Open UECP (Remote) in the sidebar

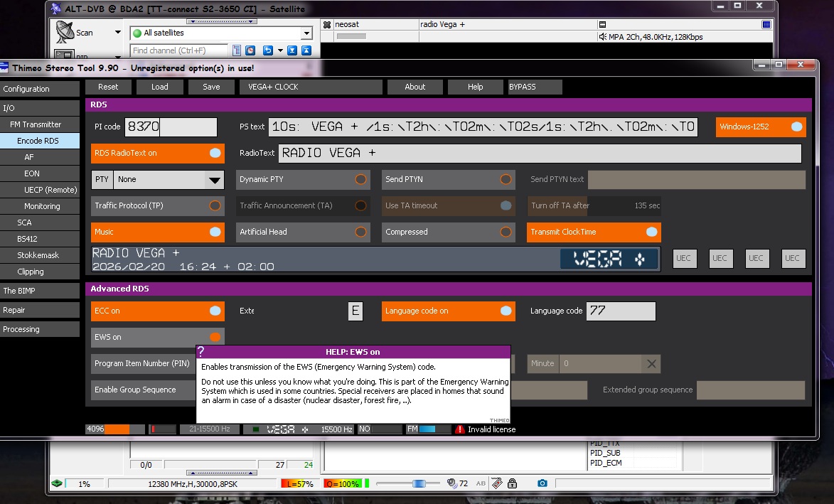[40, 190]
